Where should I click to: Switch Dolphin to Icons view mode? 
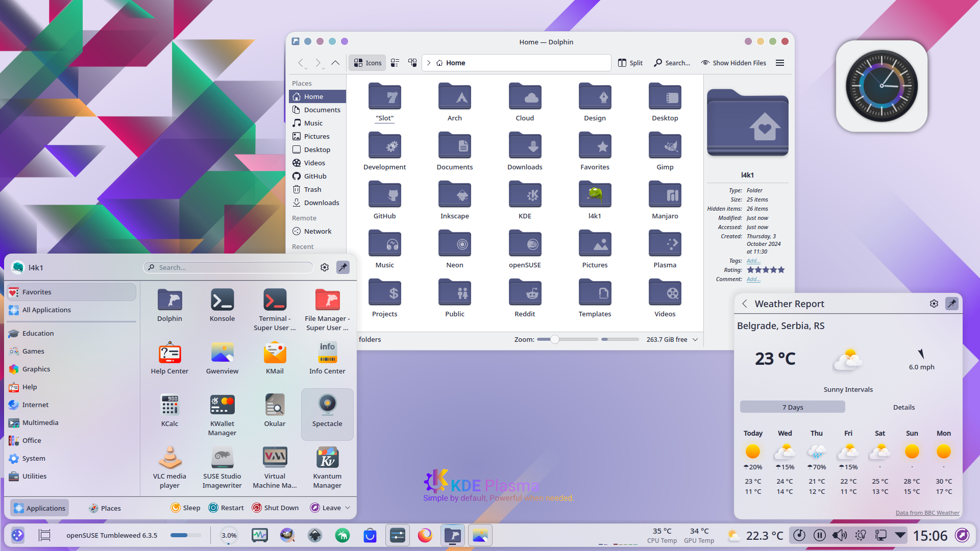pos(367,63)
